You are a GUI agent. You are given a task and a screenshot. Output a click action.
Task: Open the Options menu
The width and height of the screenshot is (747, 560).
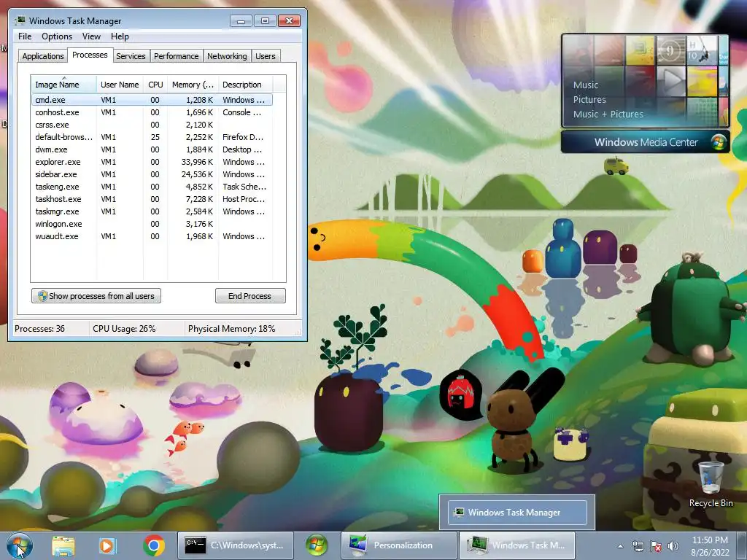57,36
